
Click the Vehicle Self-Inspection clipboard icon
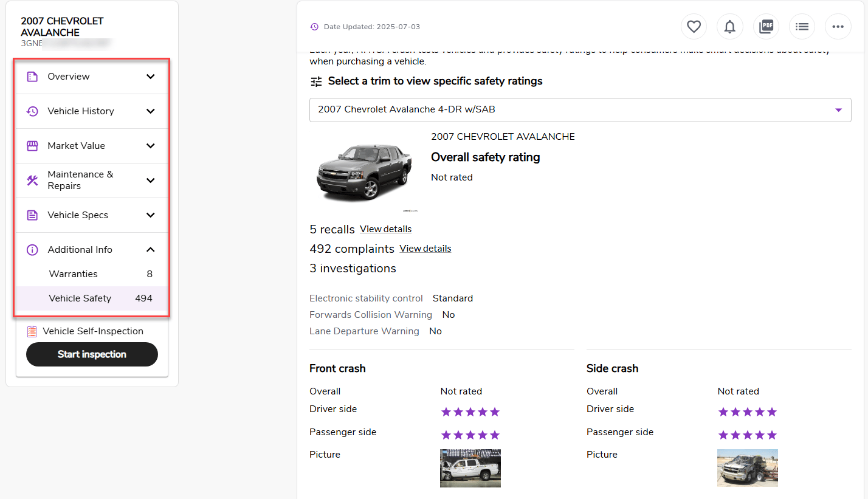coord(32,331)
